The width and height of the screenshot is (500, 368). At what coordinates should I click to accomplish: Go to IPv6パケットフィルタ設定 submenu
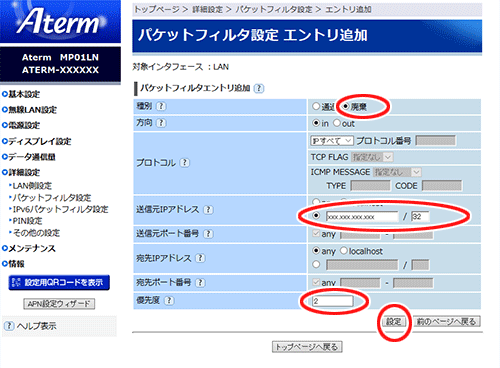click(x=60, y=209)
